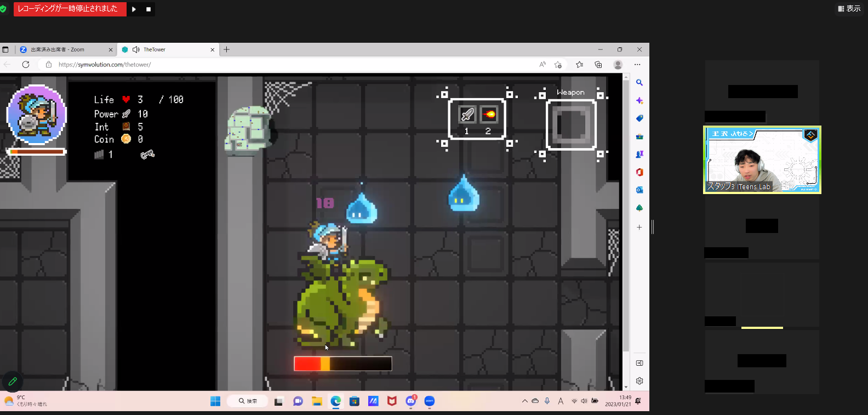Open browser Collections
868x415 pixels.
[x=598, y=65]
